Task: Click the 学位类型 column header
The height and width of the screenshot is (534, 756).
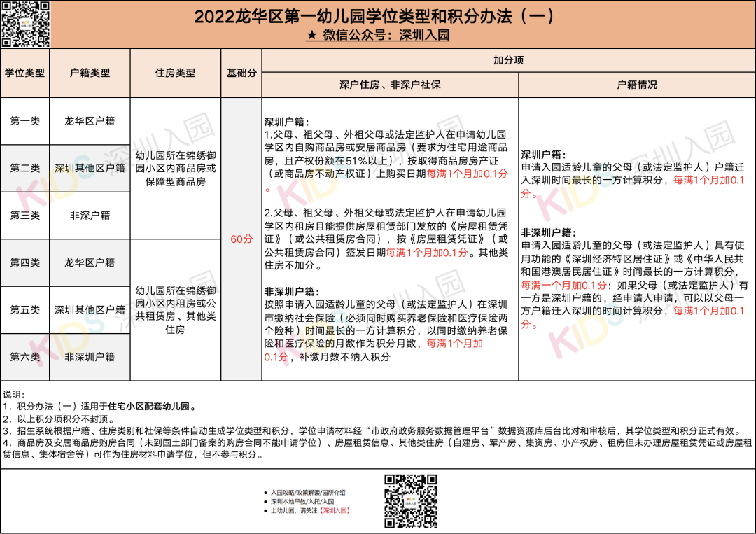Action: click(24, 73)
